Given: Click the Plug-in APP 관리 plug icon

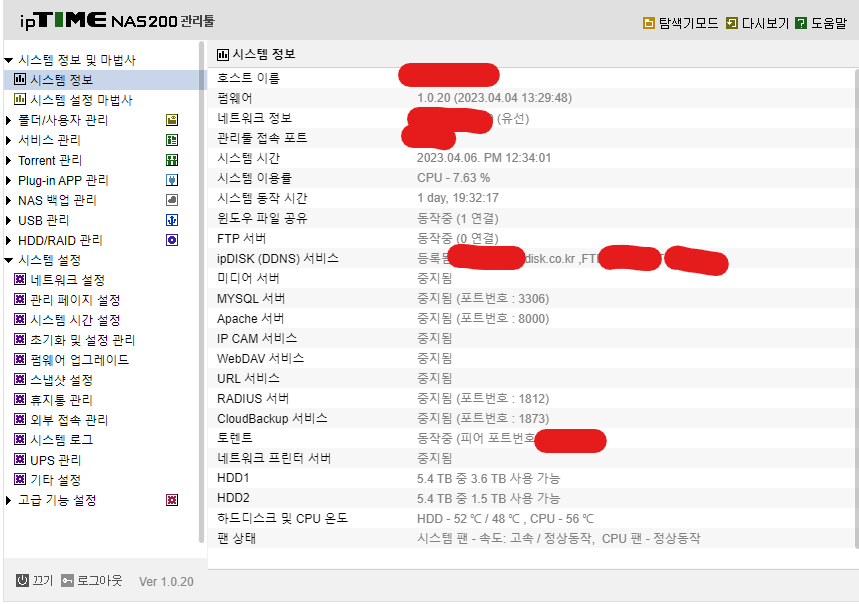Looking at the screenshot, I should (172, 180).
